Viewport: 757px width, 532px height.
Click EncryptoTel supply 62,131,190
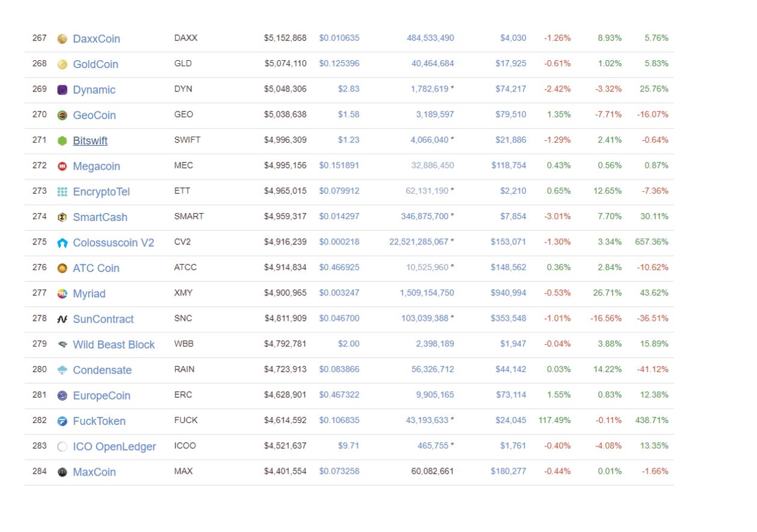click(427, 191)
